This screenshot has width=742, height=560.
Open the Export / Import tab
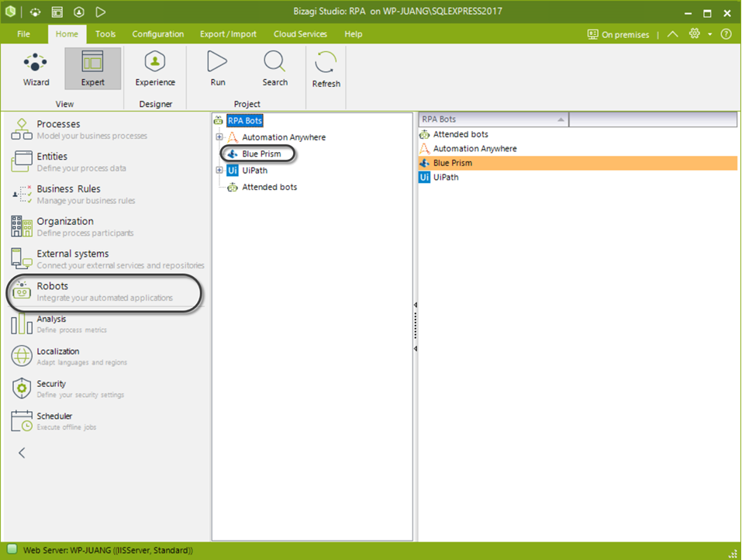[x=228, y=34]
